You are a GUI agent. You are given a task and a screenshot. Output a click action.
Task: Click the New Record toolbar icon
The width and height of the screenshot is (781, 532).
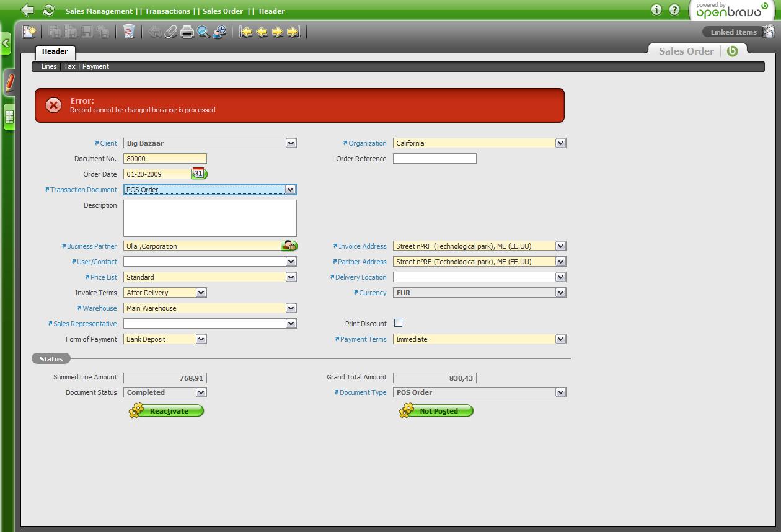pyautogui.click(x=29, y=32)
